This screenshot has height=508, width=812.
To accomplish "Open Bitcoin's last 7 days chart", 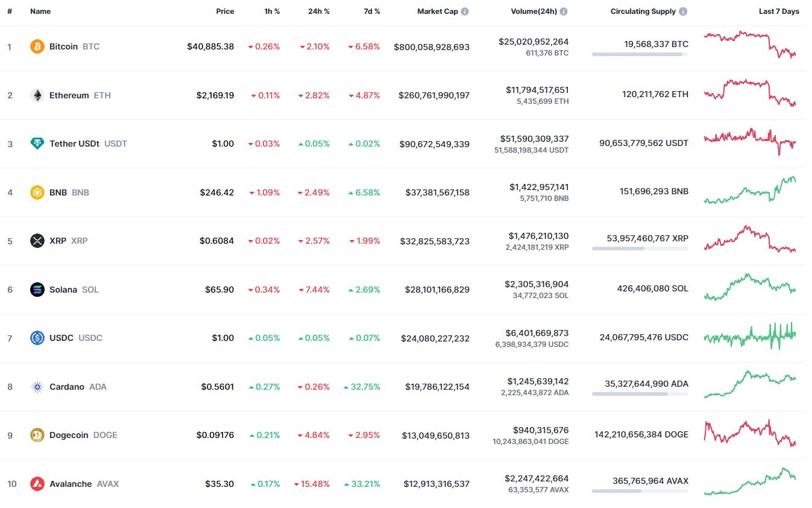I will point(750,45).
